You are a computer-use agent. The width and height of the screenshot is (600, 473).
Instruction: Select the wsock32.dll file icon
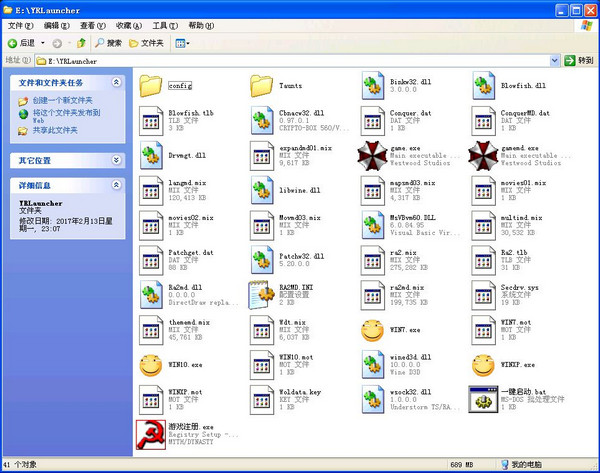(x=372, y=400)
